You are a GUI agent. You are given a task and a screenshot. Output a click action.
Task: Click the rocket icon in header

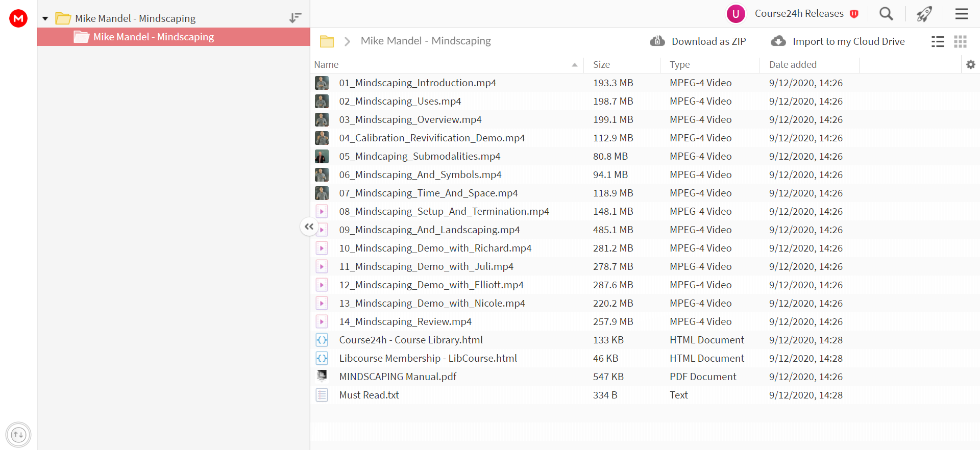(924, 14)
